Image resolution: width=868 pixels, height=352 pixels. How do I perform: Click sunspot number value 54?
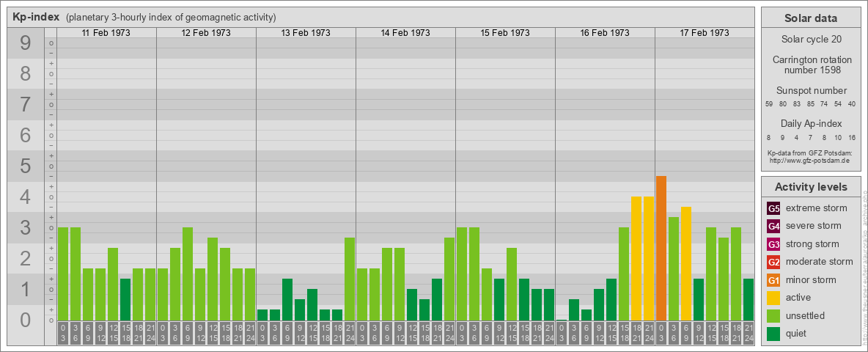(x=838, y=104)
